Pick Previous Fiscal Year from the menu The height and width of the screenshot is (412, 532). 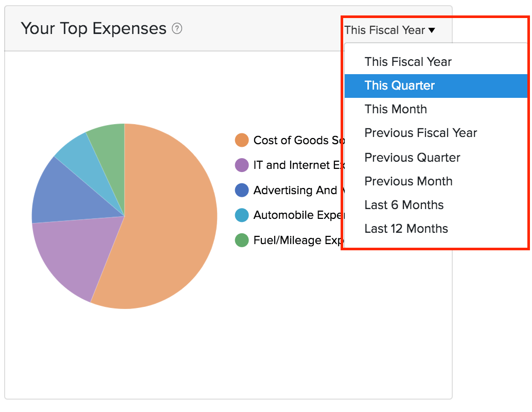tap(421, 133)
